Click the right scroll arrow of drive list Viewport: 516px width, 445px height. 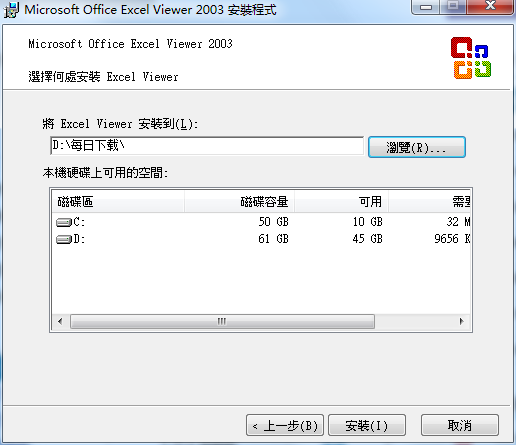tap(462, 321)
